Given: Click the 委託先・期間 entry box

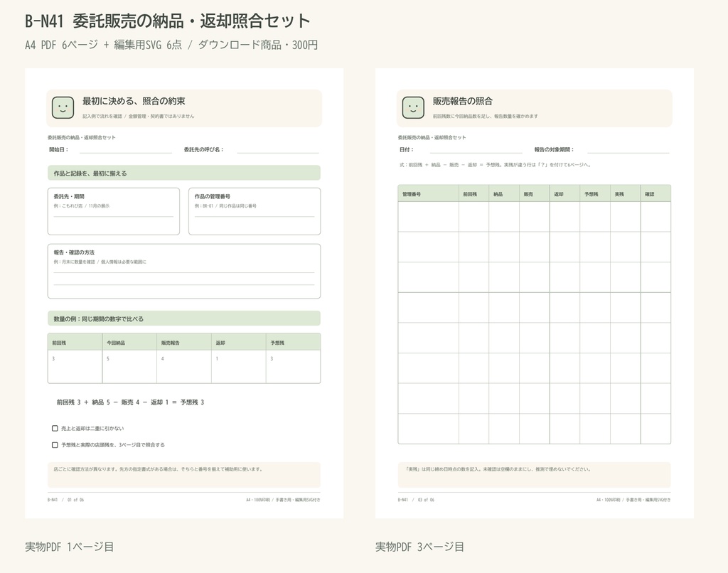Looking at the screenshot, I should click(x=113, y=211).
